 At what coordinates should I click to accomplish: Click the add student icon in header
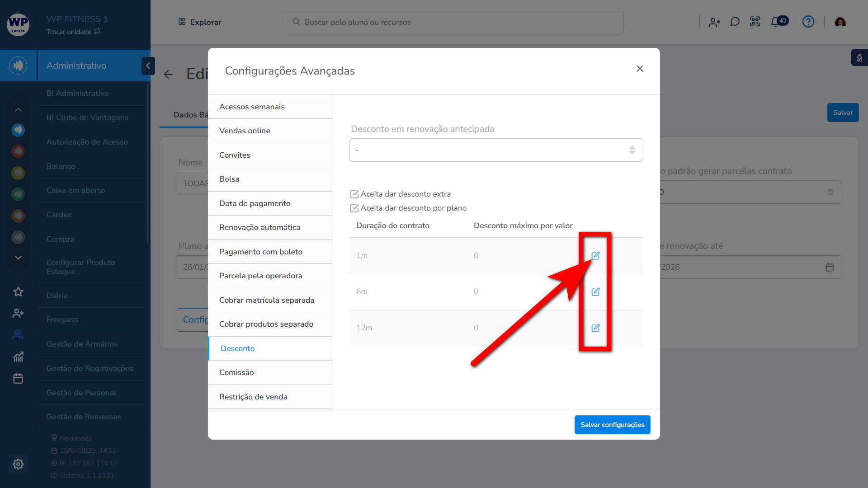click(714, 22)
